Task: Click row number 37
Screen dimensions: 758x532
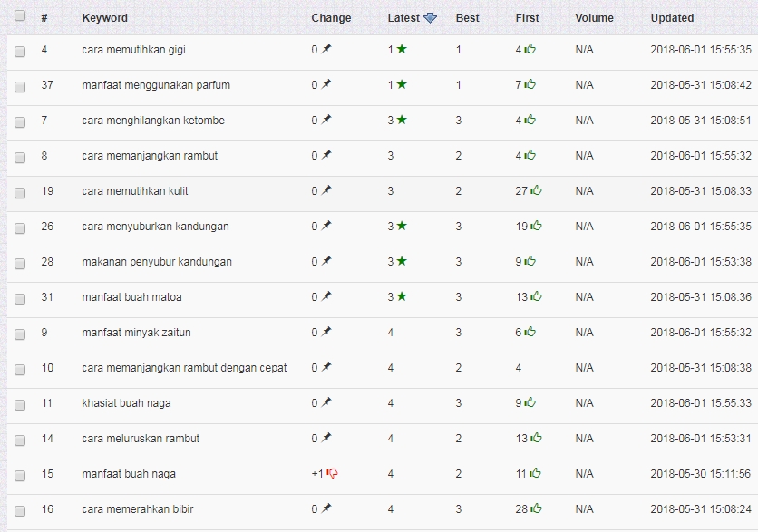Action: click(x=47, y=85)
